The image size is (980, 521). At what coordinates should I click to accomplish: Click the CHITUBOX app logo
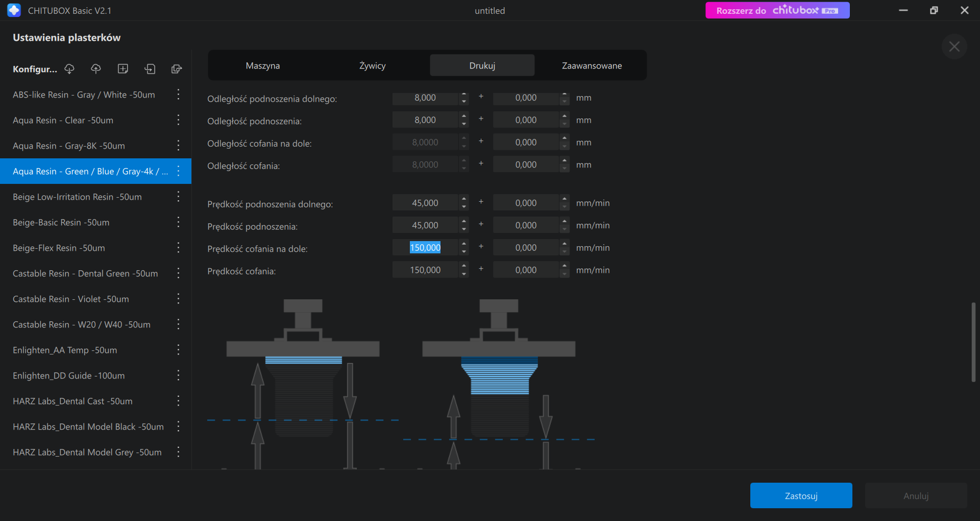14,10
